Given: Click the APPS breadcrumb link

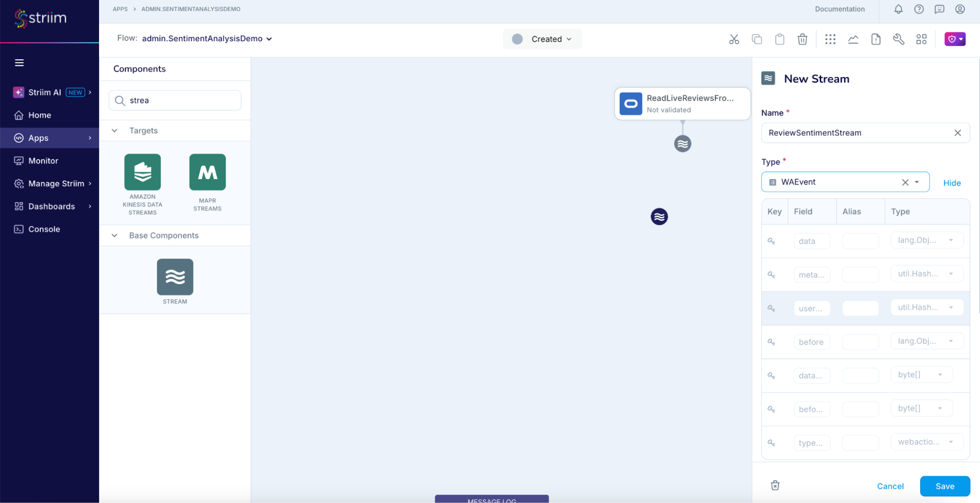Looking at the screenshot, I should (120, 9).
